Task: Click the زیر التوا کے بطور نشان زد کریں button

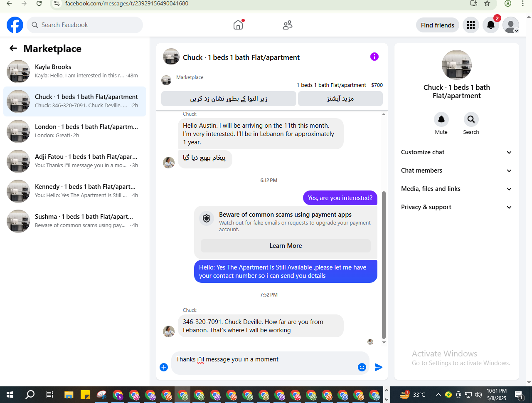Action: tap(229, 99)
